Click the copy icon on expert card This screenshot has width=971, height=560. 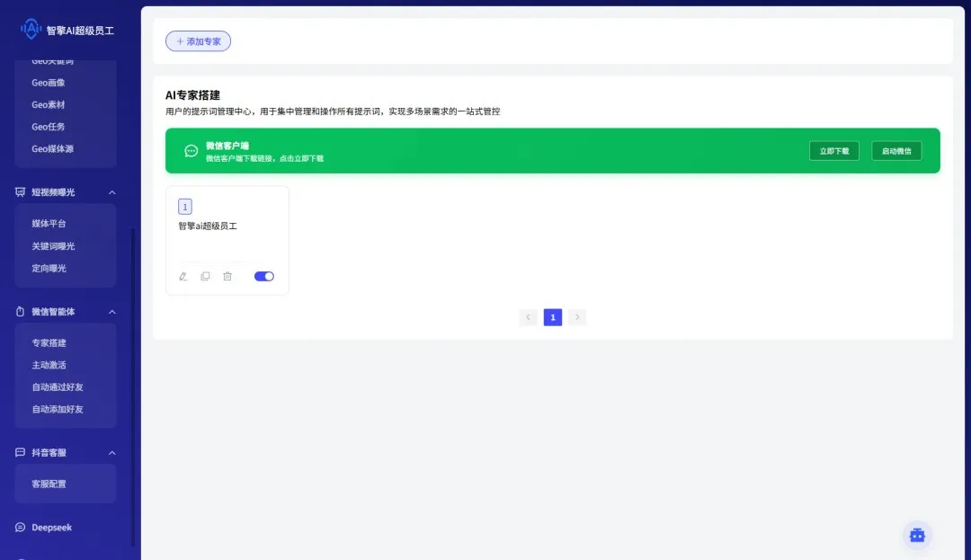(205, 277)
